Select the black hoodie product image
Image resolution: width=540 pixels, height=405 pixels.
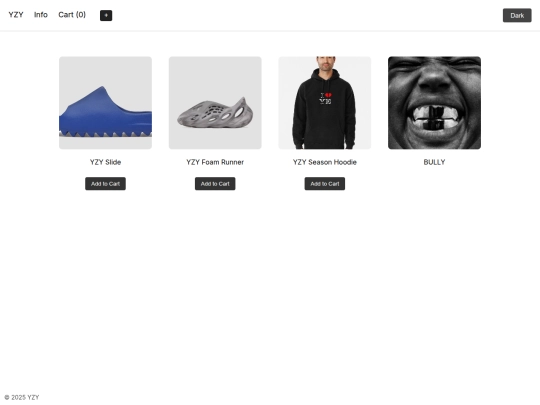325,103
